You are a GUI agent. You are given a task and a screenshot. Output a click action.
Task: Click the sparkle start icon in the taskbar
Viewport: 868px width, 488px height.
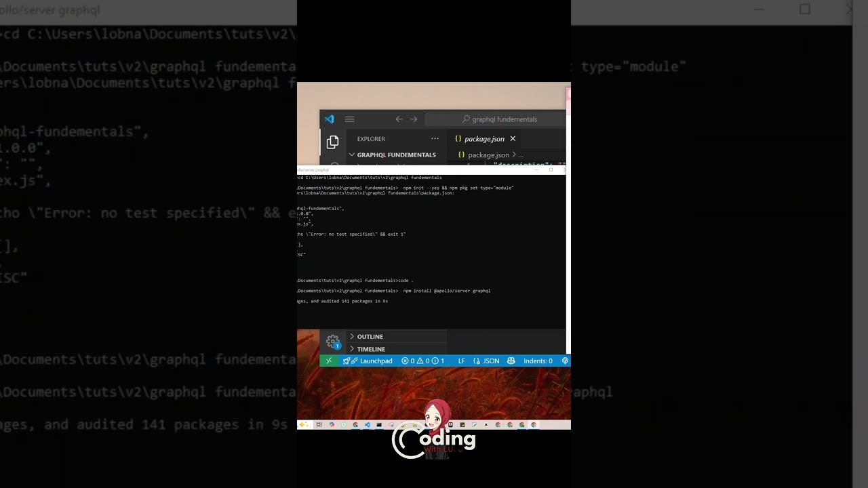[x=302, y=425]
